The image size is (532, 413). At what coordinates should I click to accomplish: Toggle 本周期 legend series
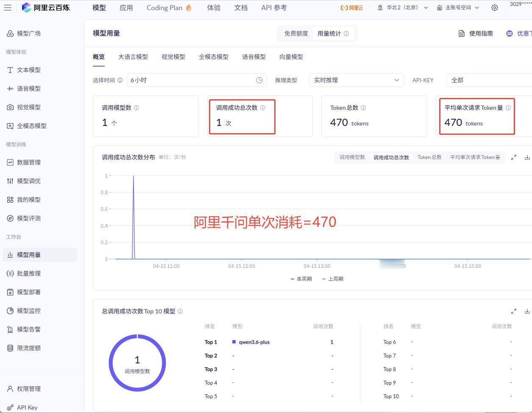[x=301, y=279]
